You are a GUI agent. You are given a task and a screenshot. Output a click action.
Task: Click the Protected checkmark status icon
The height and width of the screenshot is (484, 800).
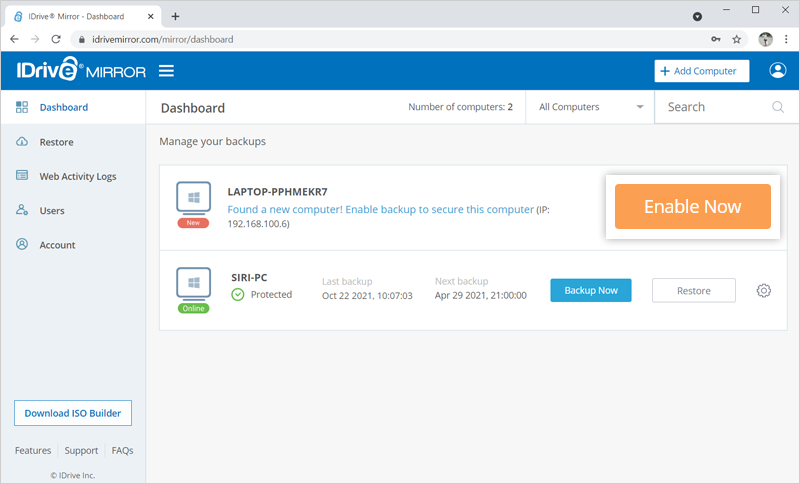point(238,294)
